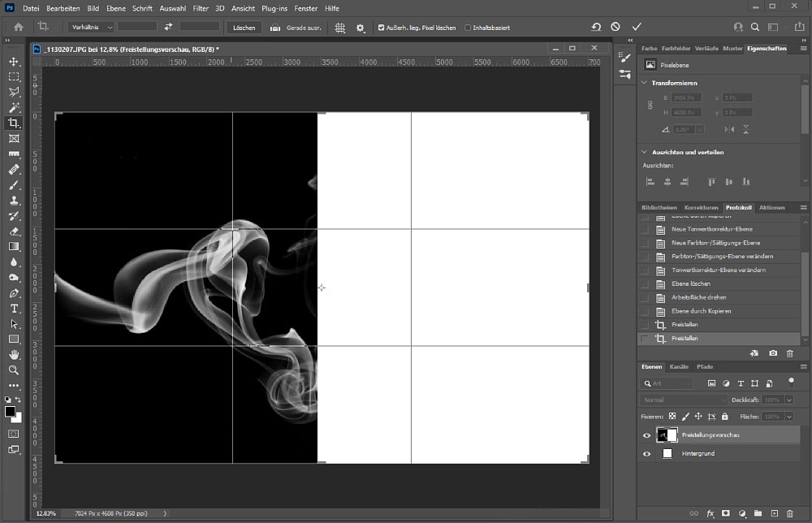Open the Ebene menu
Viewport: 812px width, 523px height.
(x=115, y=8)
